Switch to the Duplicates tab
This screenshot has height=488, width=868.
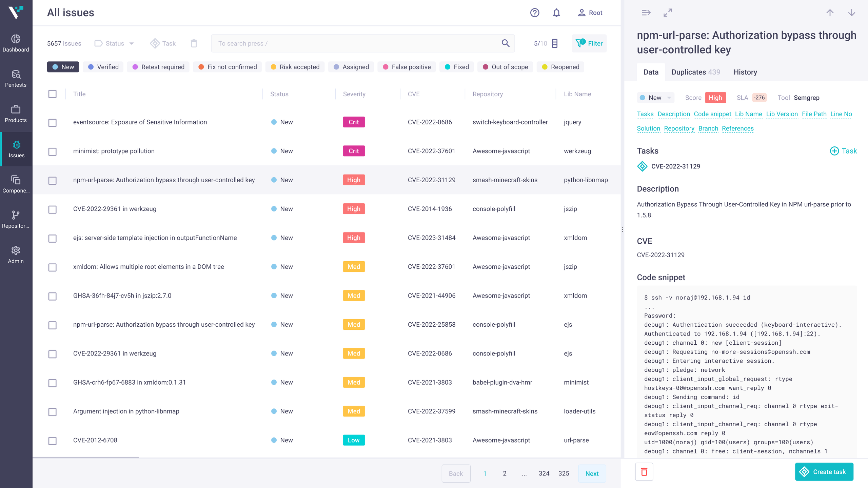695,72
